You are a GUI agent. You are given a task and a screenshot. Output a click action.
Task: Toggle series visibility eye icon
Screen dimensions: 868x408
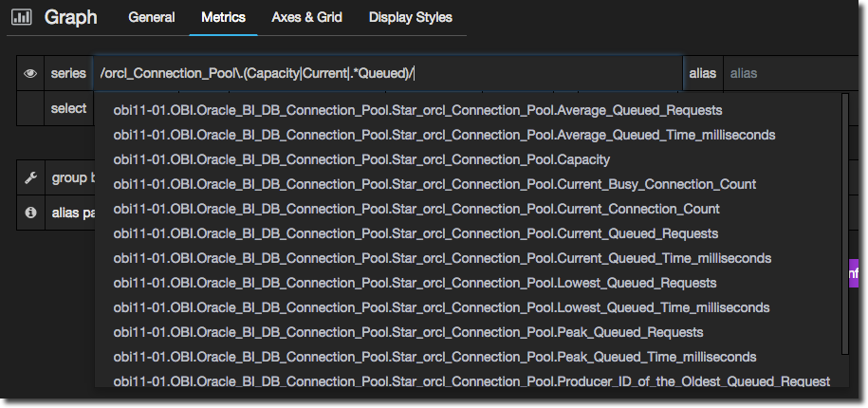point(30,73)
